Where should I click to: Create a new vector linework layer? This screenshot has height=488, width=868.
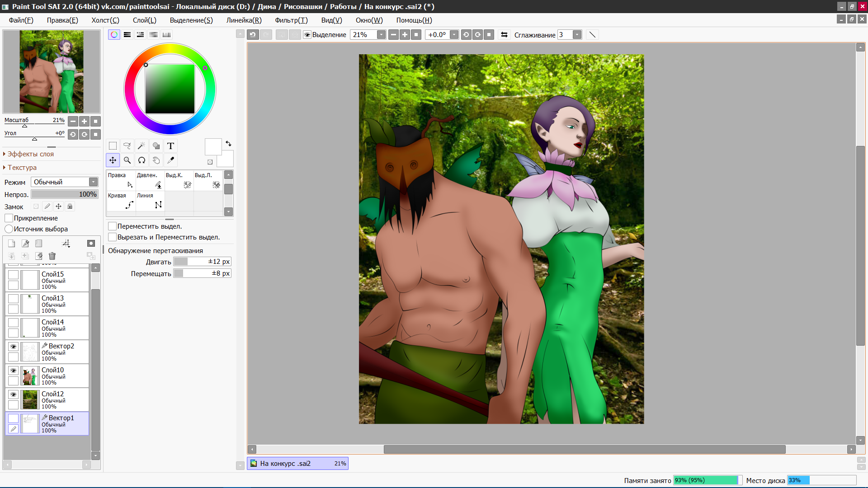(25, 244)
